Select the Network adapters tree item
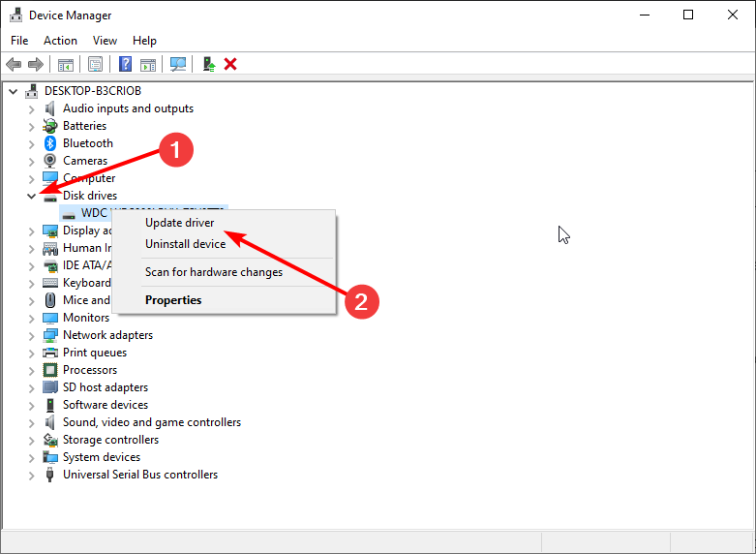Viewport: 756px width, 554px height. coord(107,335)
